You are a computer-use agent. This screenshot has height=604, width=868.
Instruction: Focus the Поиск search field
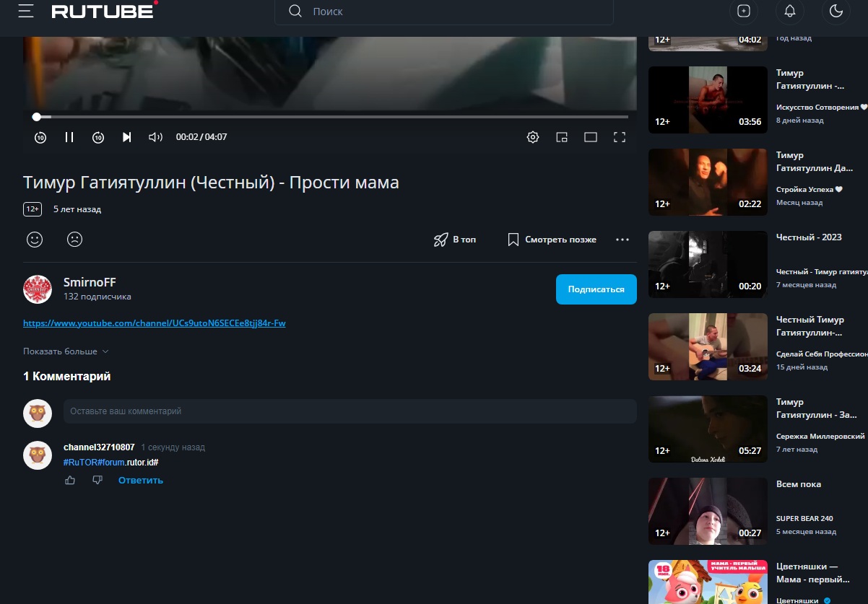coord(443,12)
